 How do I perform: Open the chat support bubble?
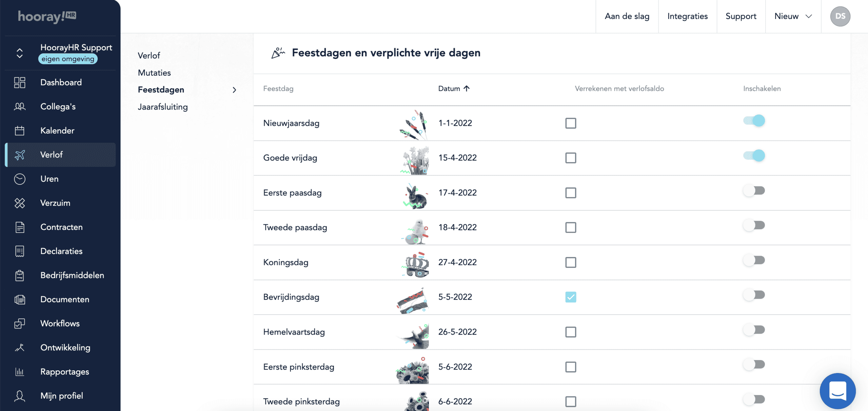[837, 391]
